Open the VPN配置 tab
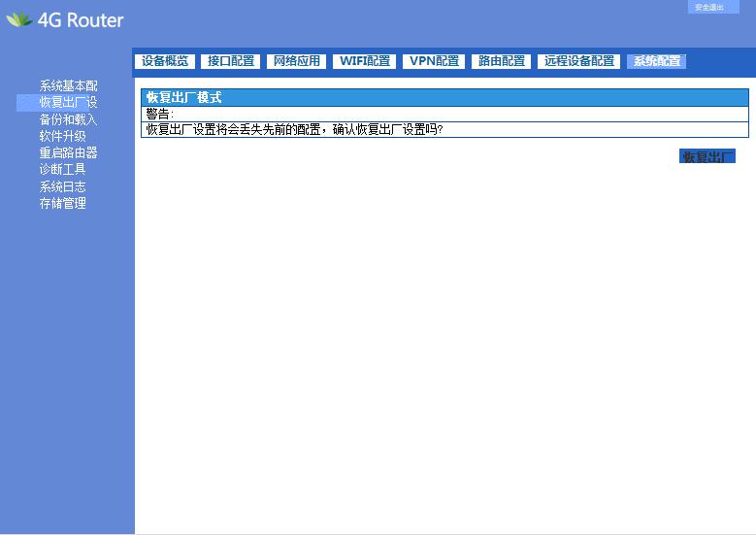Screen dimensions: 756x535 click(434, 61)
